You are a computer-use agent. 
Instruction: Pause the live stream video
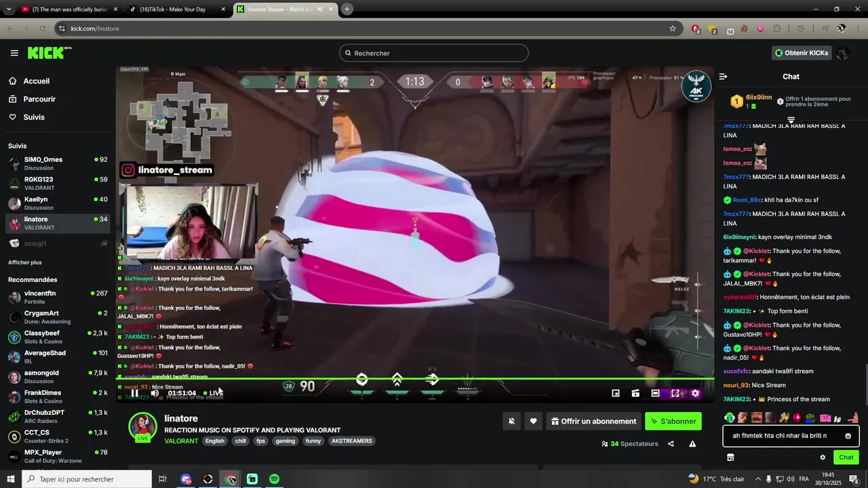[135, 393]
